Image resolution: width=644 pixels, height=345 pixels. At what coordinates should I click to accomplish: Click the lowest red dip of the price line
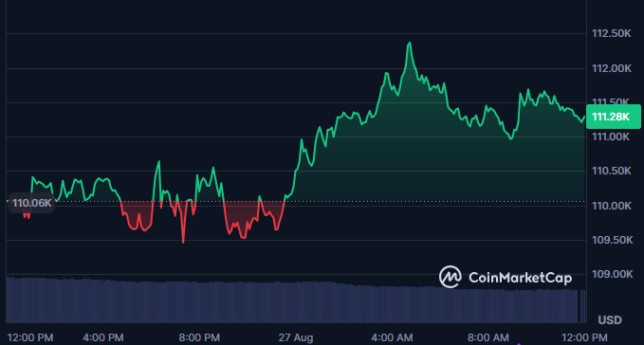183,242
